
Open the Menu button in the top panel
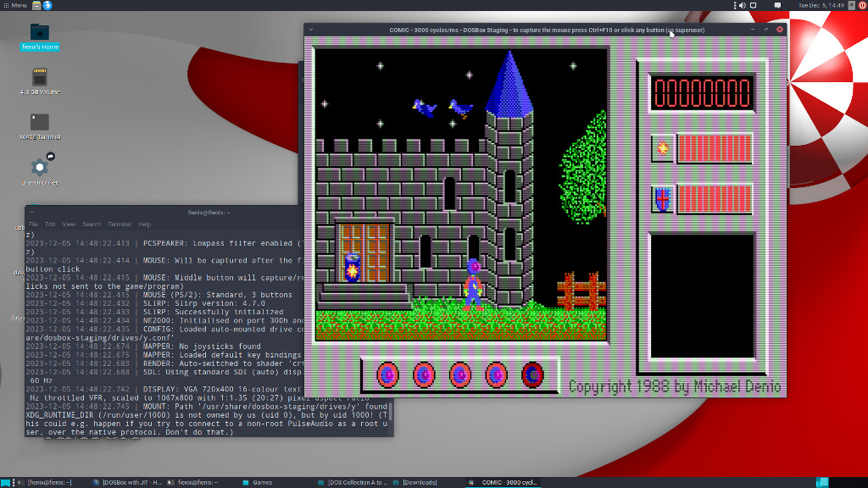[x=15, y=6]
